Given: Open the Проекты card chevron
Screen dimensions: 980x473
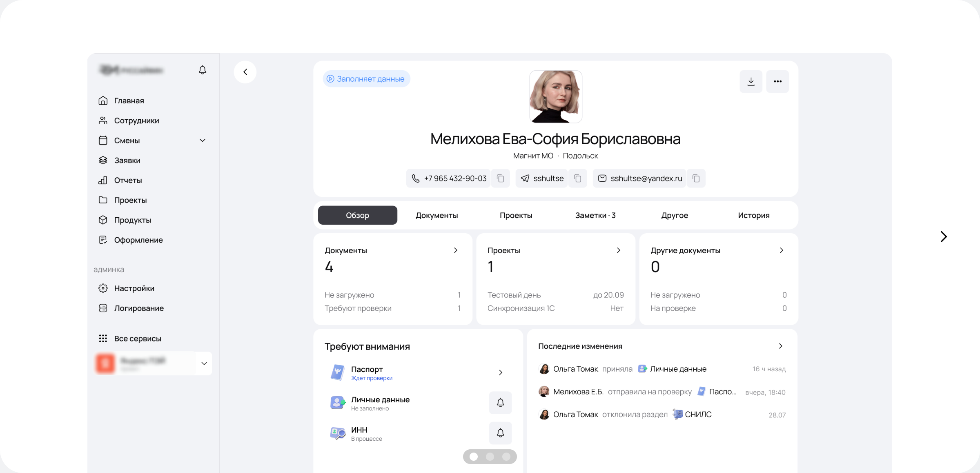Looking at the screenshot, I should tap(619, 250).
